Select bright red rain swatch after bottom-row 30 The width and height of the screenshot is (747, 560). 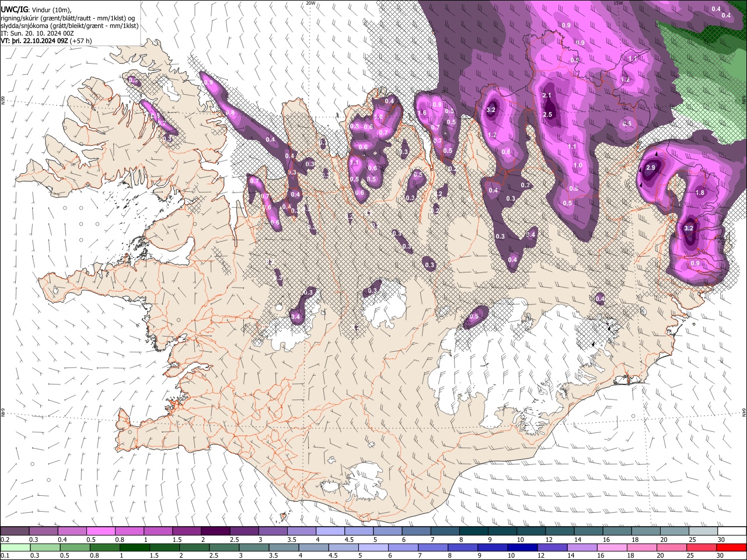pos(732,547)
